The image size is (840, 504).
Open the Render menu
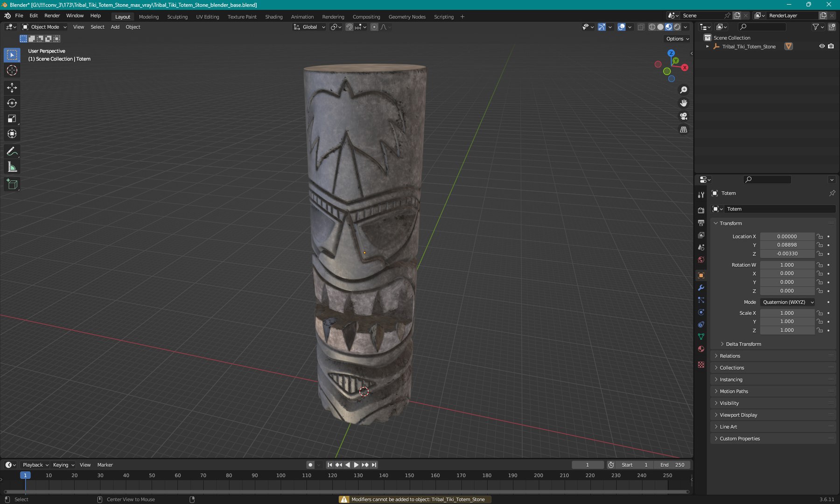(52, 16)
